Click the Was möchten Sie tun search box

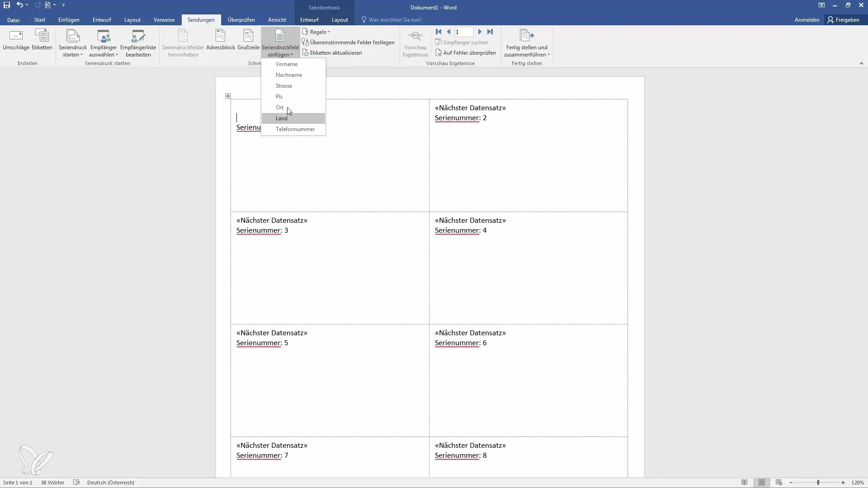tap(392, 20)
